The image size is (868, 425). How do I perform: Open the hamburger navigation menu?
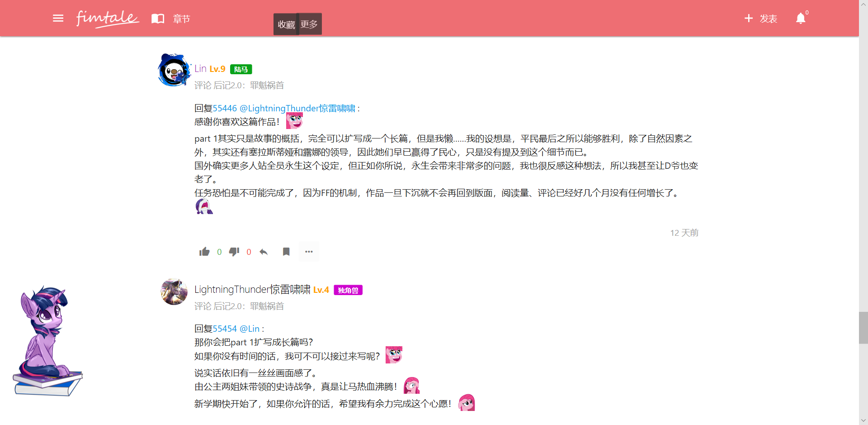(x=58, y=18)
